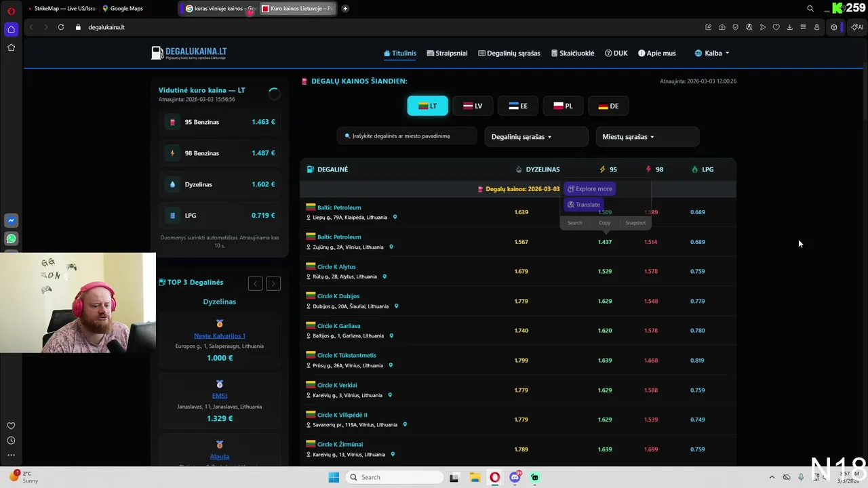Open Degalinių sąrašas in top navigation
This screenshot has height=488, width=868.
click(509, 53)
